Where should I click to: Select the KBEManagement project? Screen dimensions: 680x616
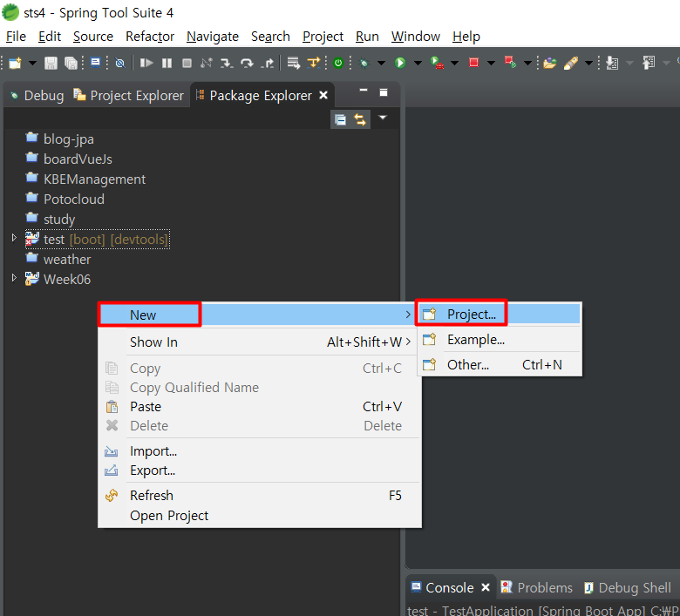coord(85,179)
